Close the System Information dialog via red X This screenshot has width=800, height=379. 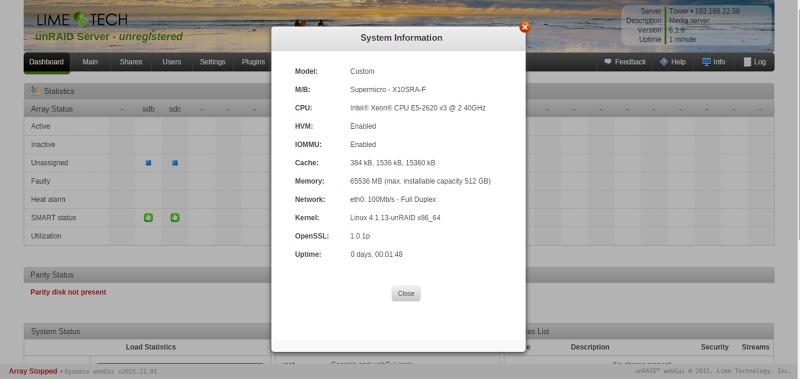click(x=524, y=28)
